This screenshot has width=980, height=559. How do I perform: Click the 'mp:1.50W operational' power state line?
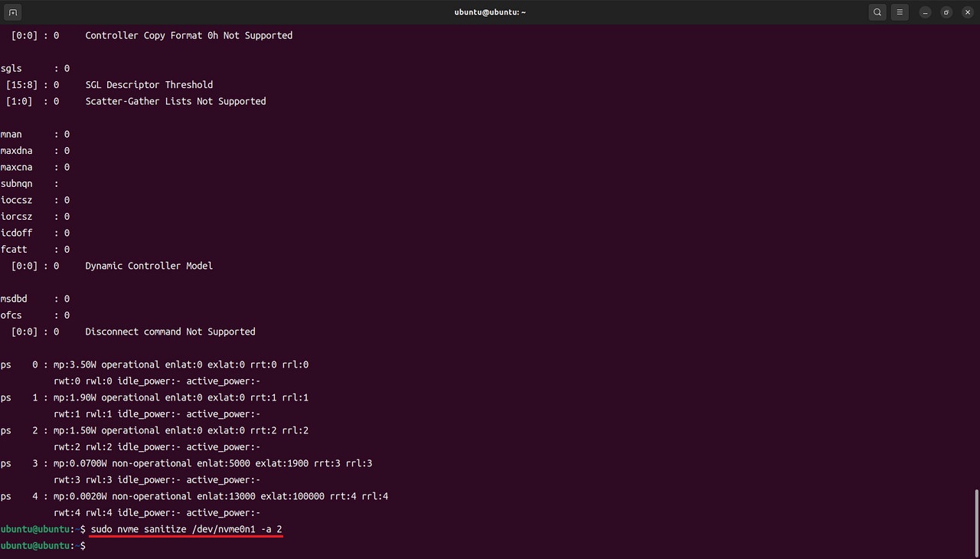point(155,430)
